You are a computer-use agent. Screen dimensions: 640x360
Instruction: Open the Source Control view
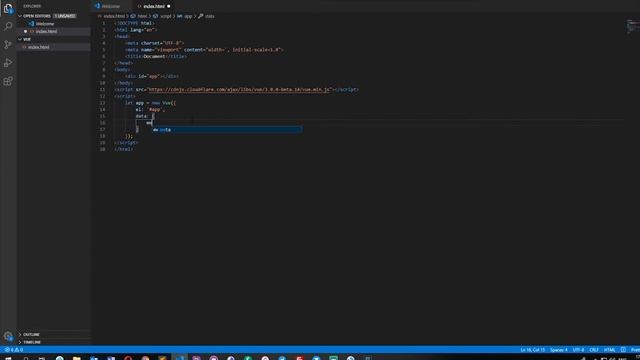click(8, 44)
